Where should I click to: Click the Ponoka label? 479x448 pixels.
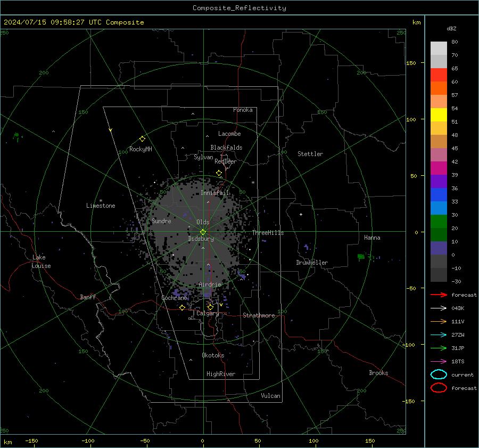(243, 110)
